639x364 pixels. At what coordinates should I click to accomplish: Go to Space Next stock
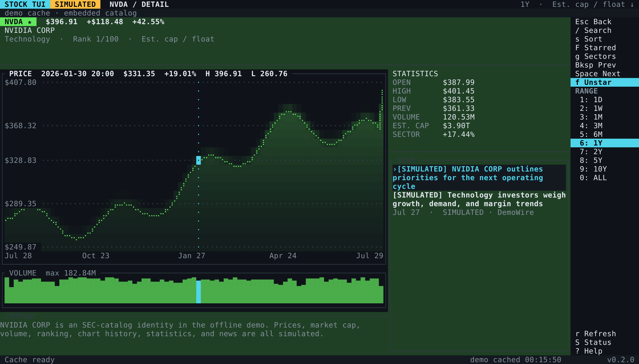[x=598, y=74]
